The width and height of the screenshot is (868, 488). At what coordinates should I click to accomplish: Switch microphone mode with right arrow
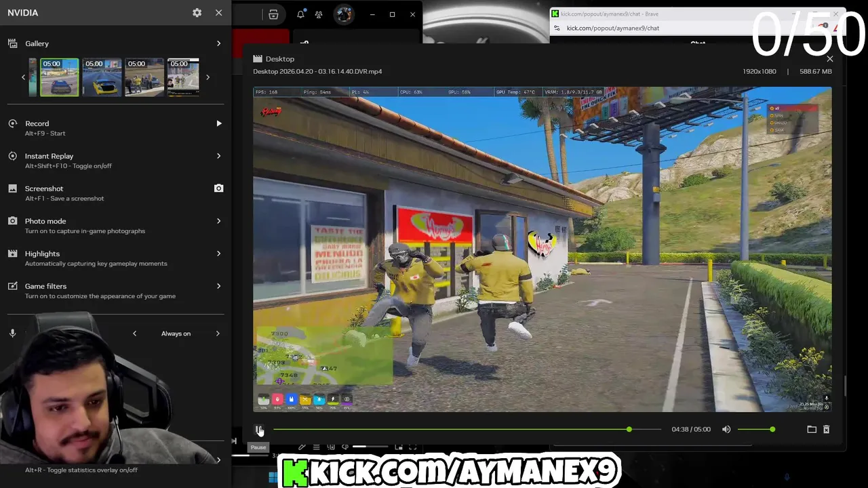click(218, 333)
